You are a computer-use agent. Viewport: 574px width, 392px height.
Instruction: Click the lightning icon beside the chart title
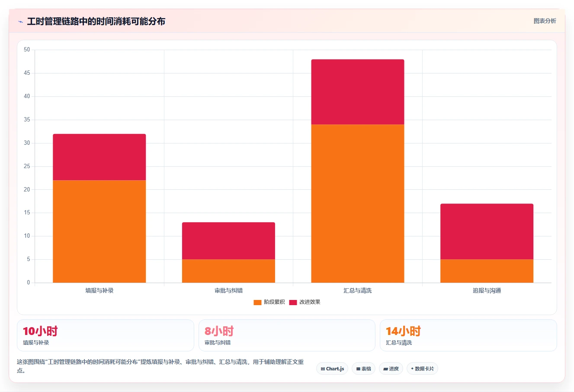(20, 22)
